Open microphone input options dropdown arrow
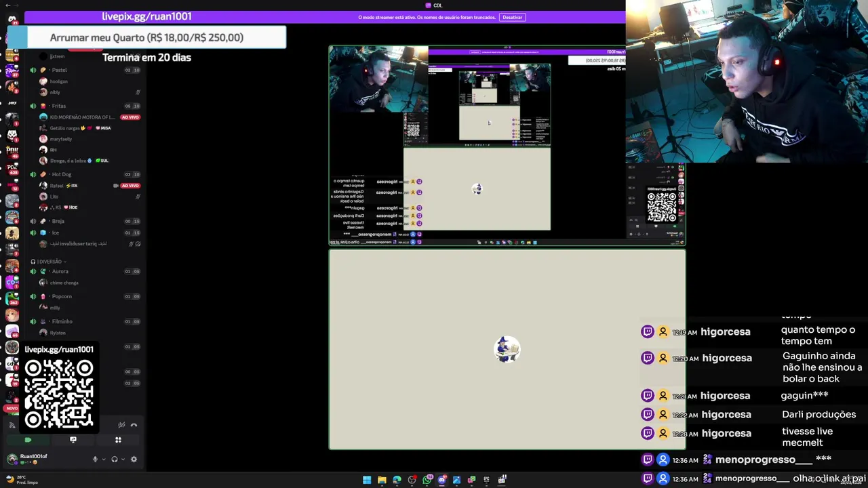The width and height of the screenshot is (868, 488). tap(103, 460)
